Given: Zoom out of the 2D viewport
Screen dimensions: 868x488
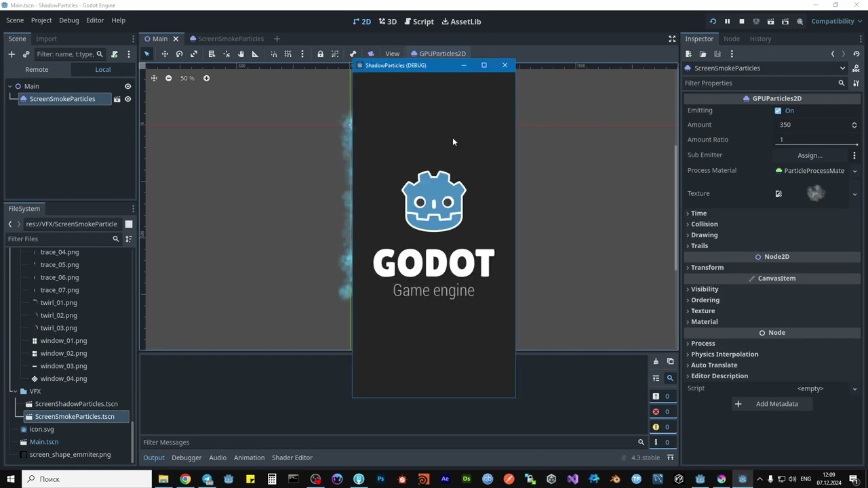Looking at the screenshot, I should tap(168, 78).
